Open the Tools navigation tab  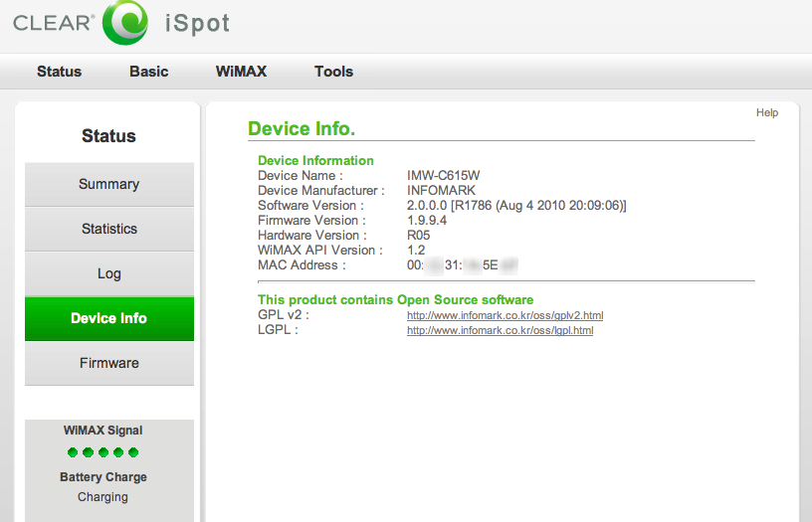(333, 72)
